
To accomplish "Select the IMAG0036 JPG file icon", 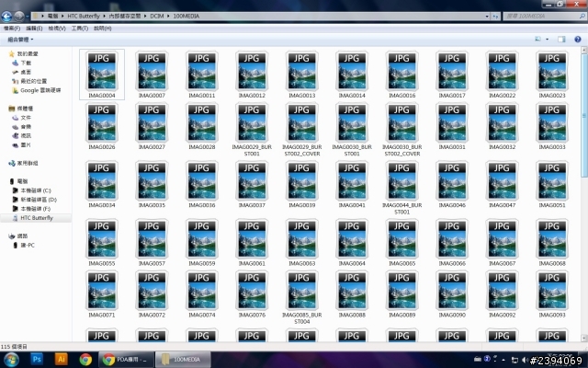I will coord(201,180).
